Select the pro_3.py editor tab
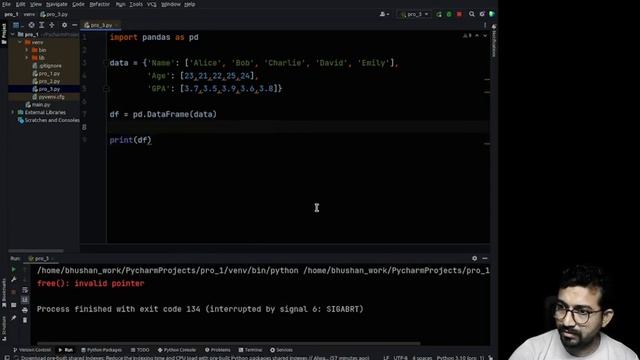 point(100,25)
